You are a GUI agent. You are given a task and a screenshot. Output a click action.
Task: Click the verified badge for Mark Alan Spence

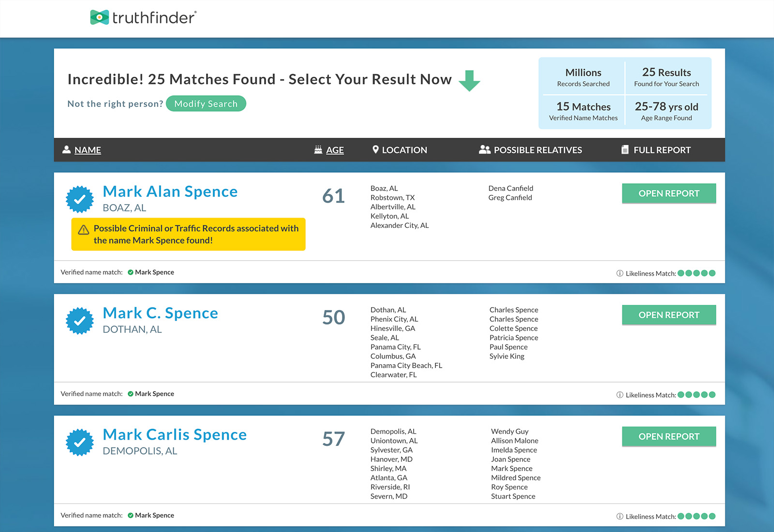[x=80, y=199]
